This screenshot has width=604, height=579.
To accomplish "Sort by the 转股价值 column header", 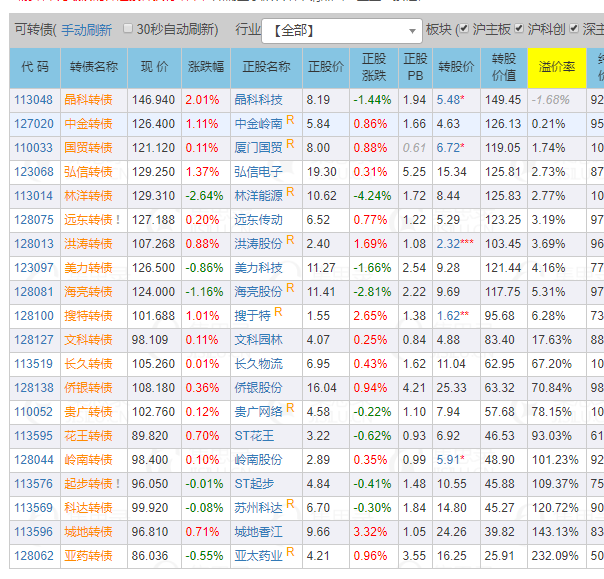I will tap(504, 67).
